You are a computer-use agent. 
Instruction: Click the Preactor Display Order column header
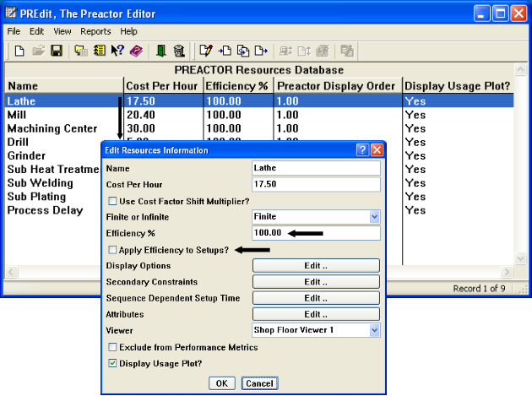click(338, 86)
